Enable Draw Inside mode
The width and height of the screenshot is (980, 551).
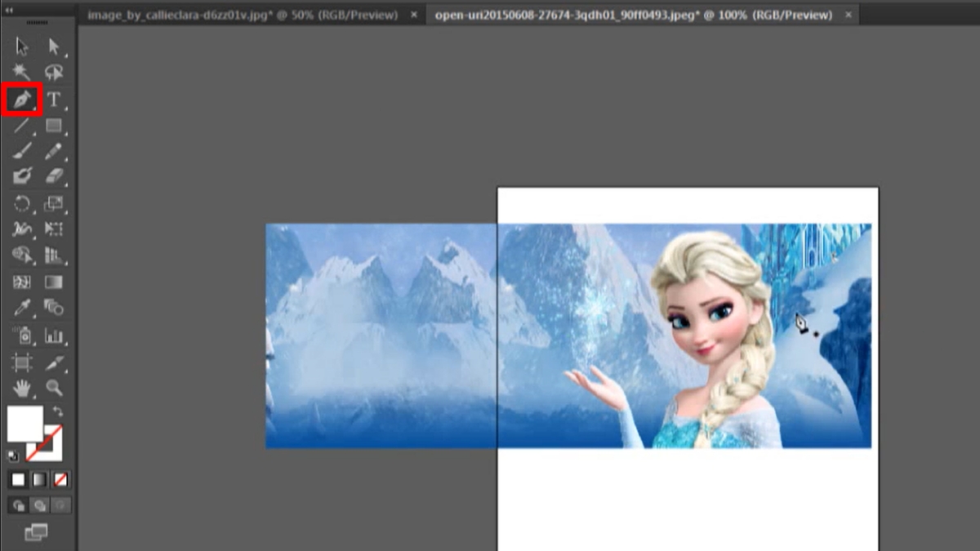coord(60,505)
